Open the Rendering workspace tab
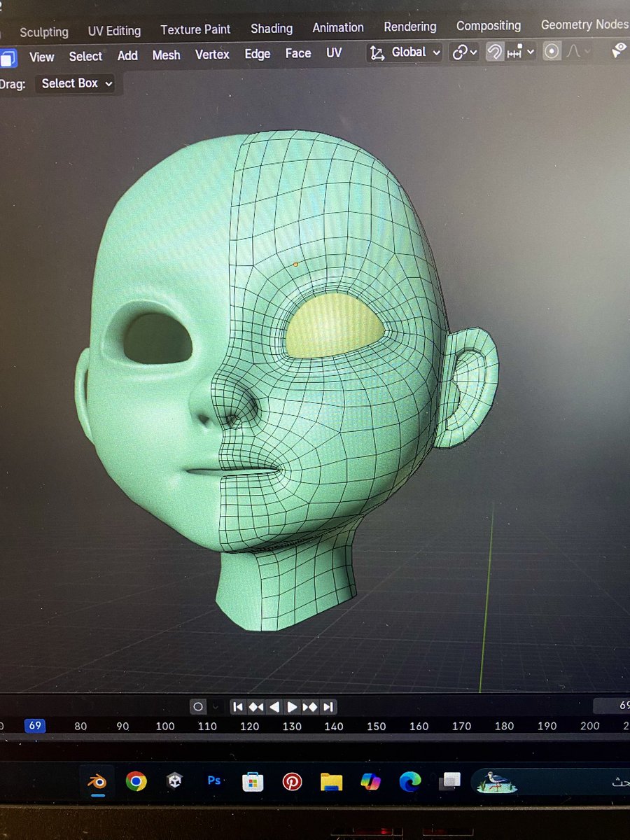The image size is (630, 840). click(410, 27)
